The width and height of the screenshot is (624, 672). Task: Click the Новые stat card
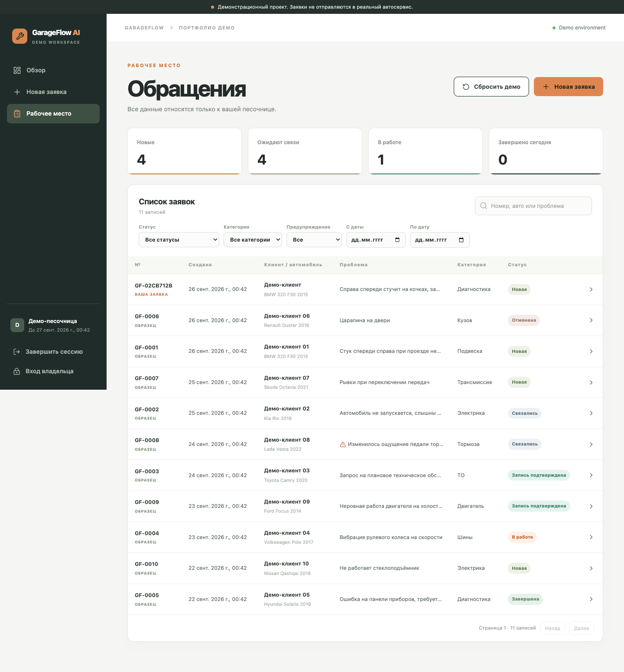pos(185,151)
